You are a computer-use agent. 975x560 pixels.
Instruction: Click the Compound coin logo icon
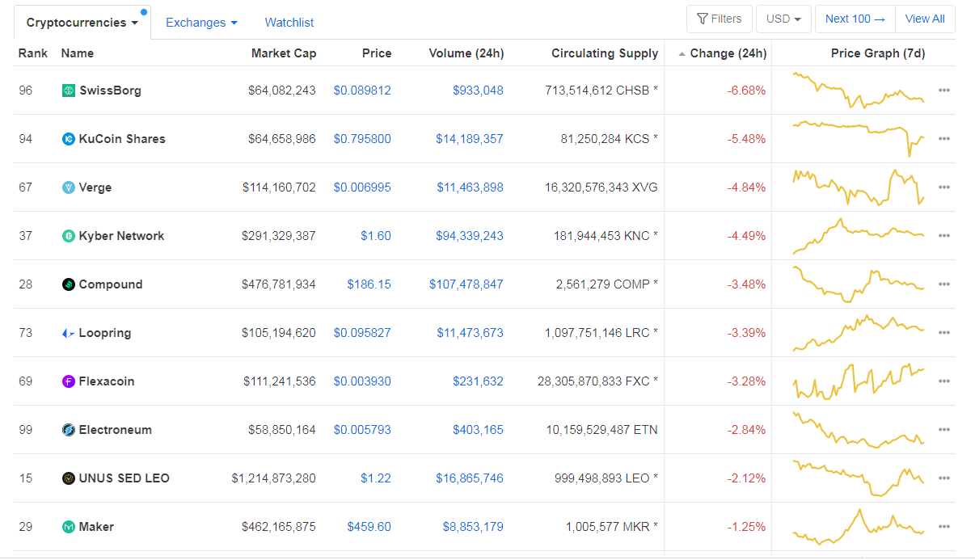(69, 284)
